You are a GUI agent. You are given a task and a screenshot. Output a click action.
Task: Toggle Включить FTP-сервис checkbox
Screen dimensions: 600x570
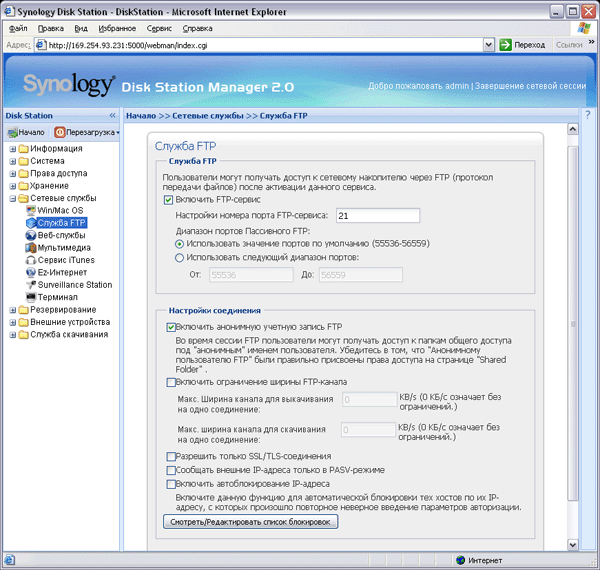[168, 200]
